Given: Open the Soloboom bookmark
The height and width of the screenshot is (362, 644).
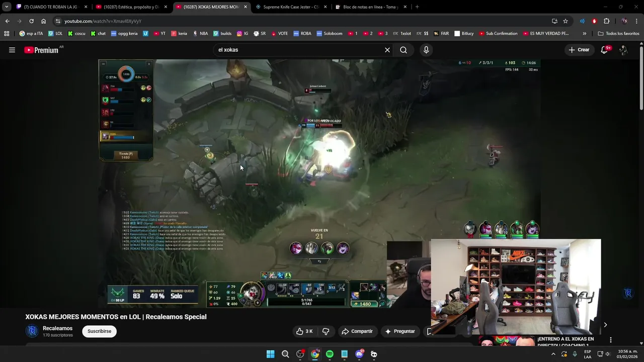Looking at the screenshot, I should click(x=330, y=34).
